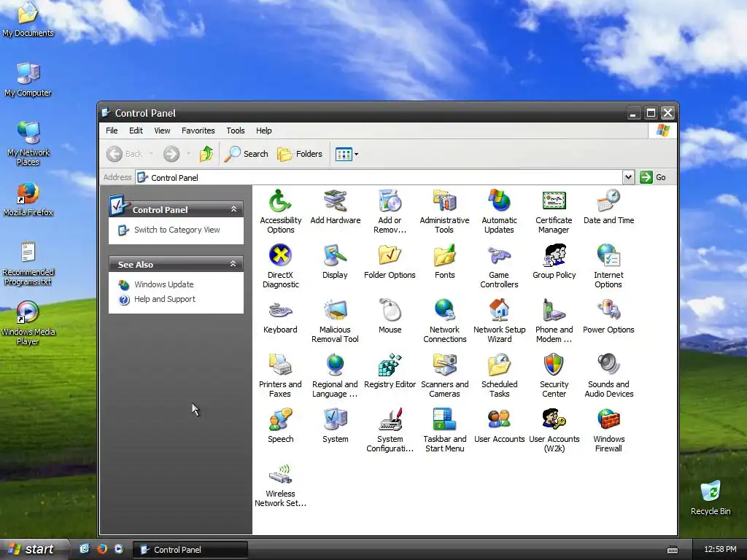The width and height of the screenshot is (747, 560).
Task: Open the Favorites menu
Action: click(198, 131)
